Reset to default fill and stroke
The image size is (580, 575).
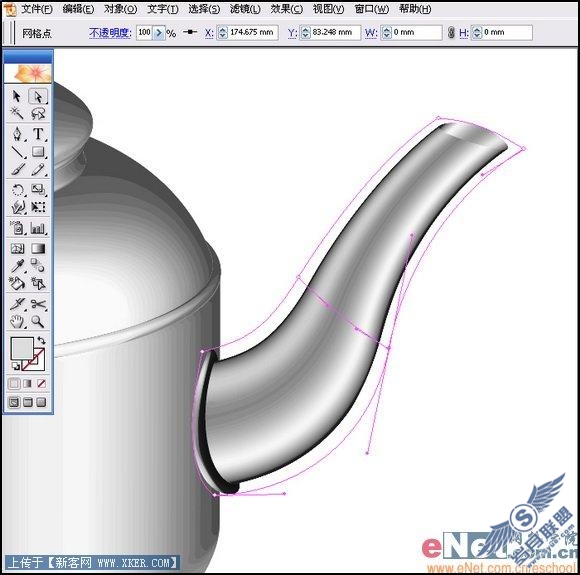coord(16,366)
